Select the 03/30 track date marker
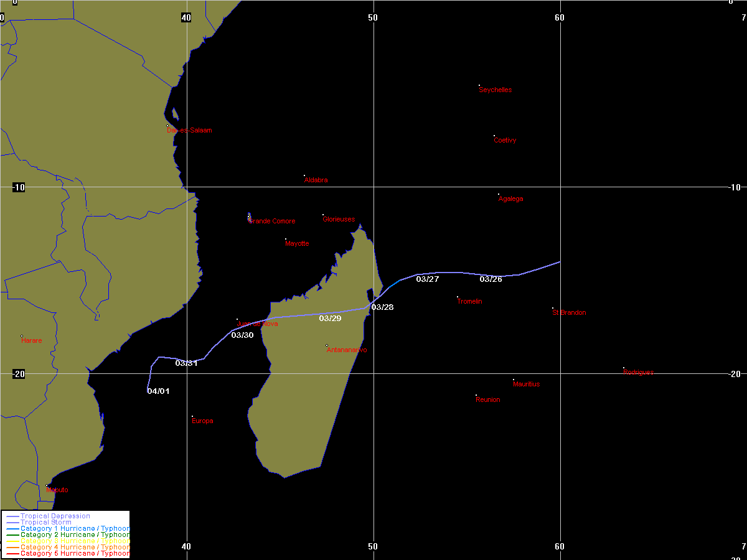 coord(242,335)
